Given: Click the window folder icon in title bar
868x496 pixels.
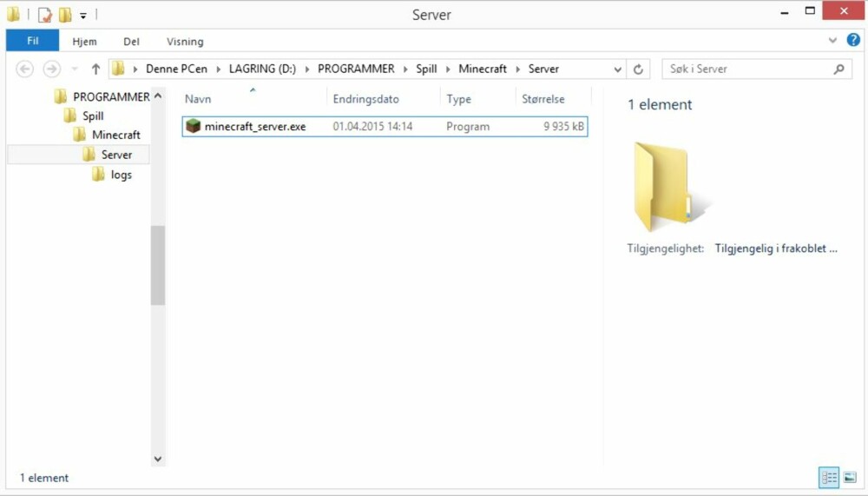Looking at the screenshot, I should 13,15.
